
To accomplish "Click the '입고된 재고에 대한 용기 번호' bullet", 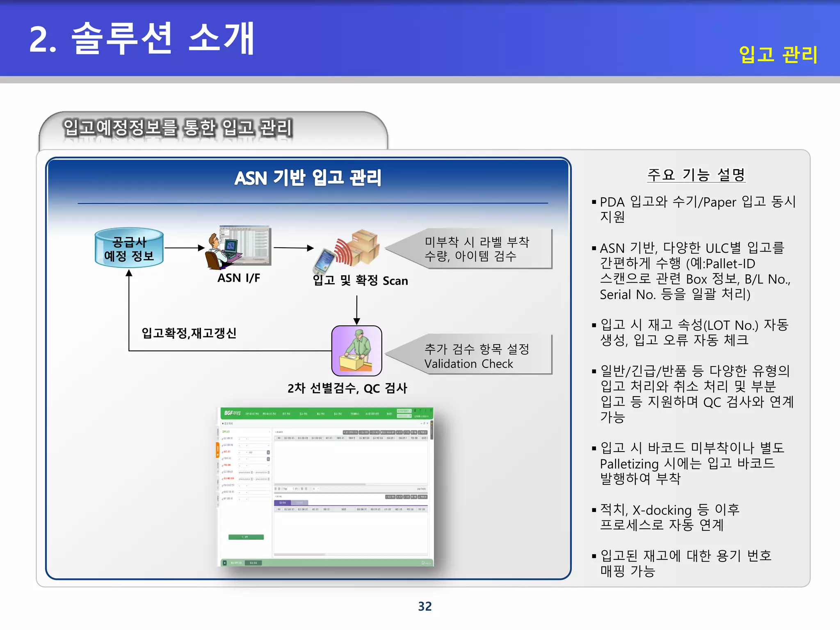I will (682, 563).
